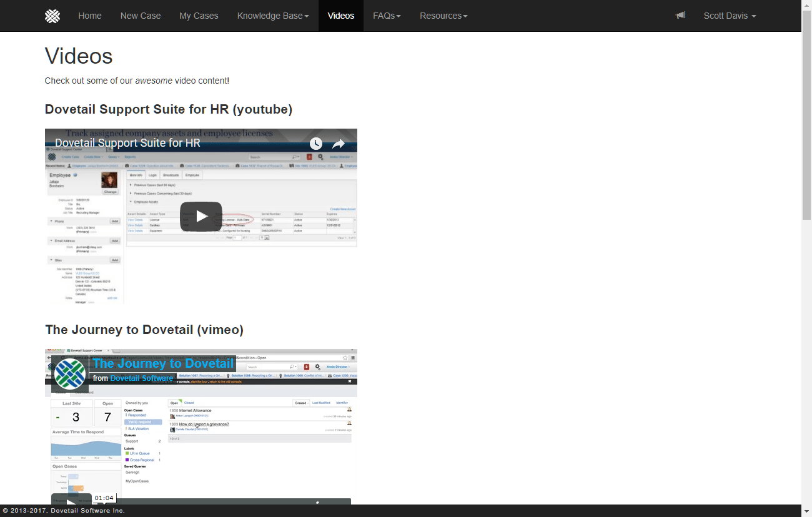Open the New Case page
This screenshot has height=517, width=812.
pos(141,16)
